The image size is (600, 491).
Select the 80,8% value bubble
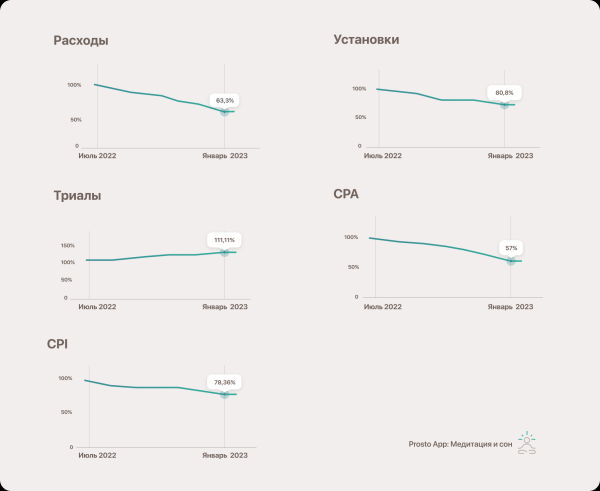505,93
